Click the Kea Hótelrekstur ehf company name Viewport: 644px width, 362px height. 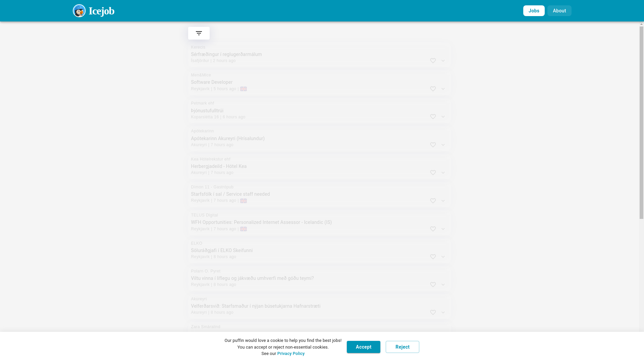211,159
